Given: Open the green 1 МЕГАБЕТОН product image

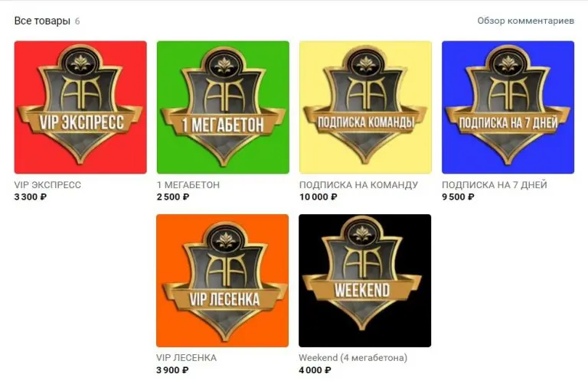Looking at the screenshot, I should [x=223, y=107].
